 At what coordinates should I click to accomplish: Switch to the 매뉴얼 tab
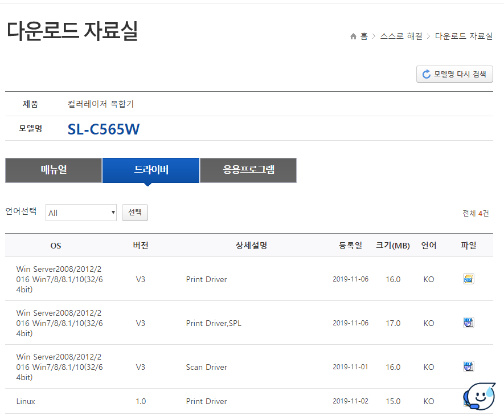click(x=54, y=170)
